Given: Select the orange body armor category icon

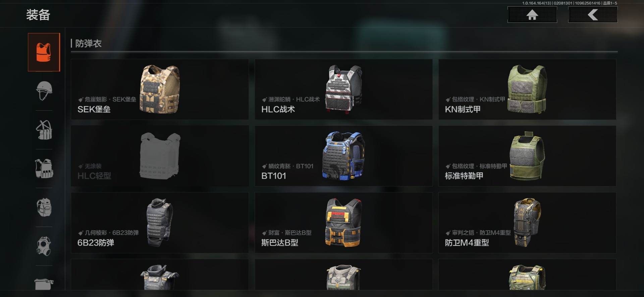Looking at the screenshot, I should coord(44,52).
